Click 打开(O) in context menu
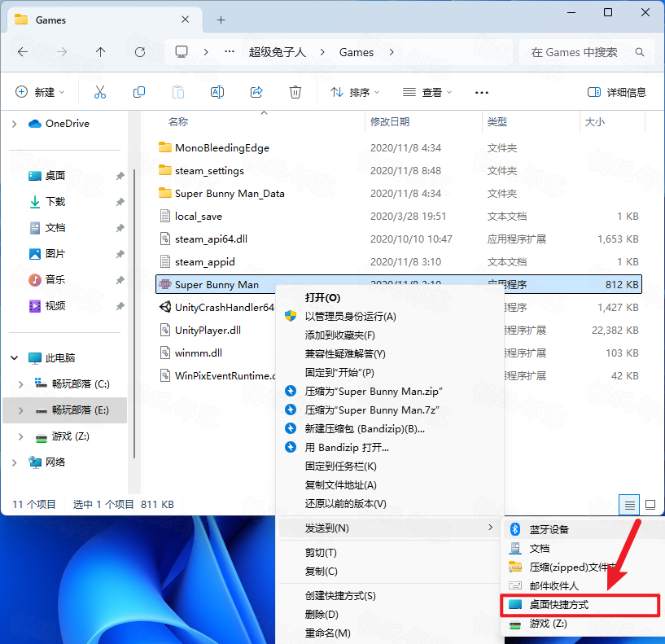The width and height of the screenshot is (665, 644). pyautogui.click(x=323, y=298)
